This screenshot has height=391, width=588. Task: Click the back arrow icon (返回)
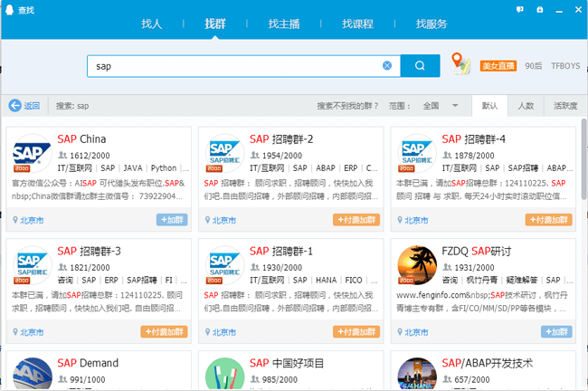15,106
